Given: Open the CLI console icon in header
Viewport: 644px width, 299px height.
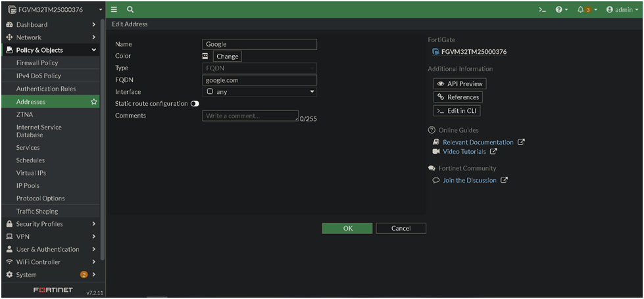Looking at the screenshot, I should pos(543,10).
